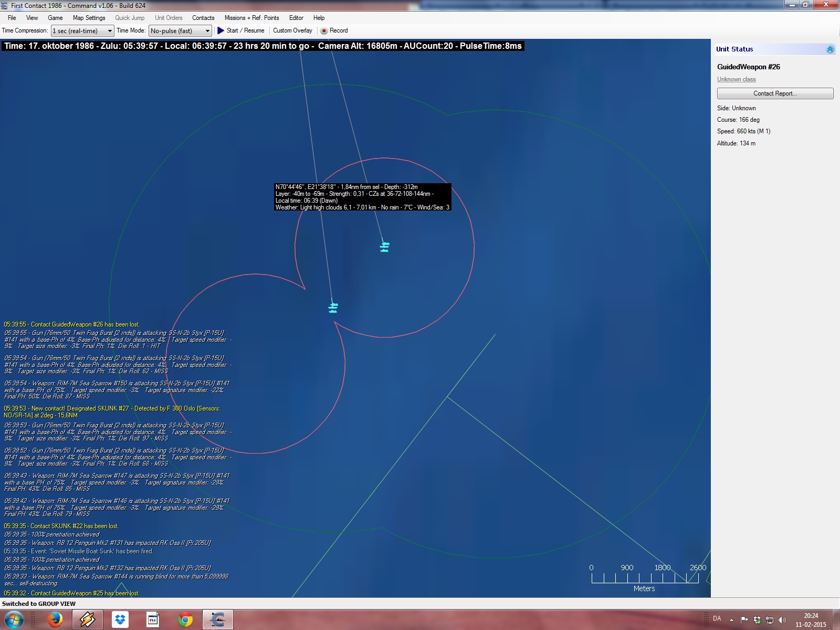Open the volume control tray icon
The width and height of the screenshot is (840, 630).
pos(782,620)
